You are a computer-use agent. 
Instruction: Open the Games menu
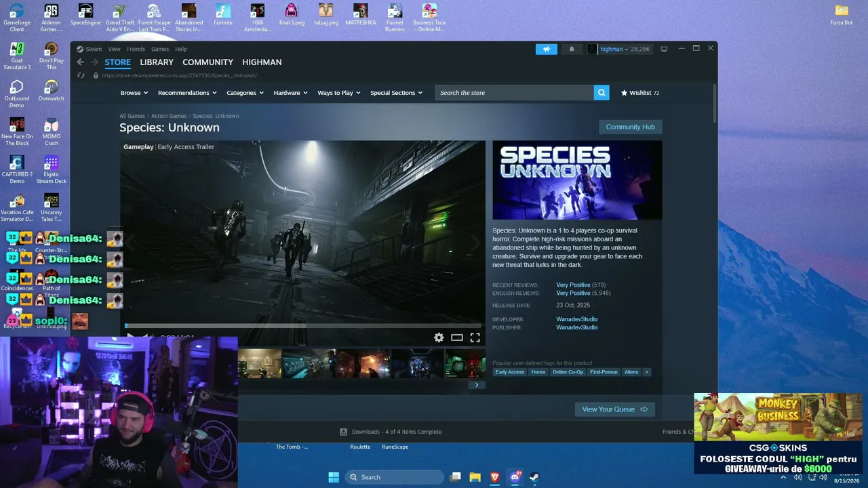coord(160,49)
